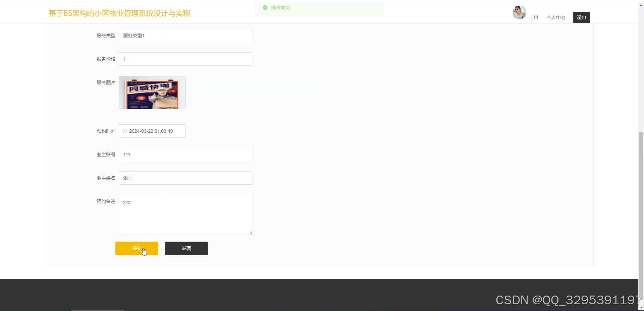Click the 服务图片 label
The height and width of the screenshot is (311, 644).
[106, 82]
